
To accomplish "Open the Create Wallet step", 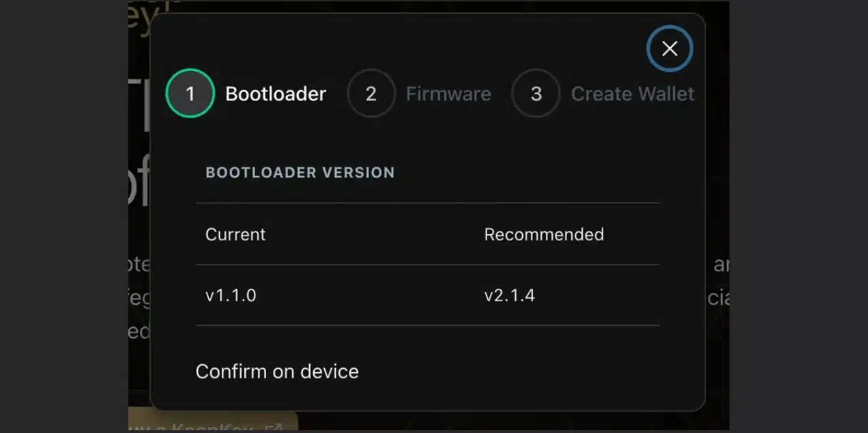I will pos(632,94).
